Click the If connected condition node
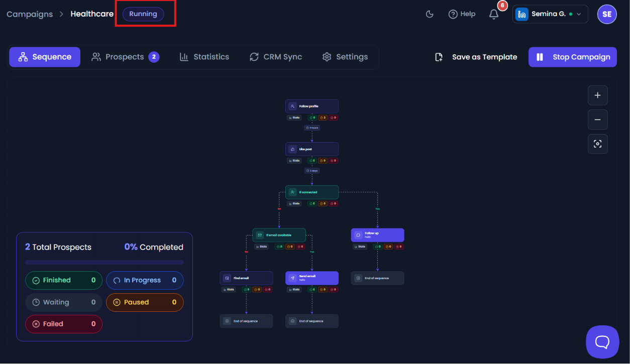The image size is (630, 364). click(312, 192)
